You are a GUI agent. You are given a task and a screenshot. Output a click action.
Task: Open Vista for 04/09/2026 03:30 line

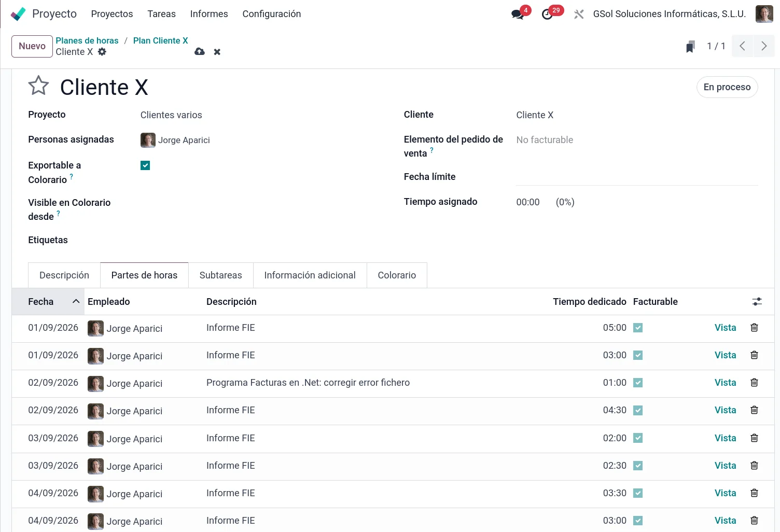[725, 493]
